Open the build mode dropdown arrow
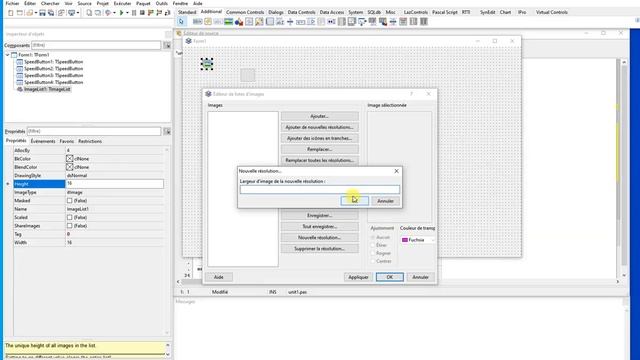The width and height of the screenshot is (640, 360). click(x=114, y=13)
